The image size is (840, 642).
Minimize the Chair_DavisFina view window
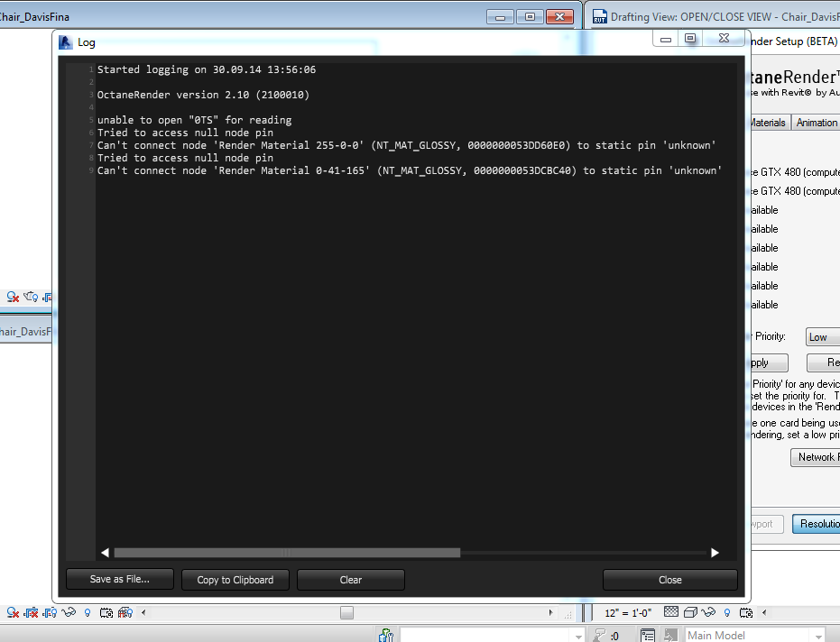click(501, 16)
